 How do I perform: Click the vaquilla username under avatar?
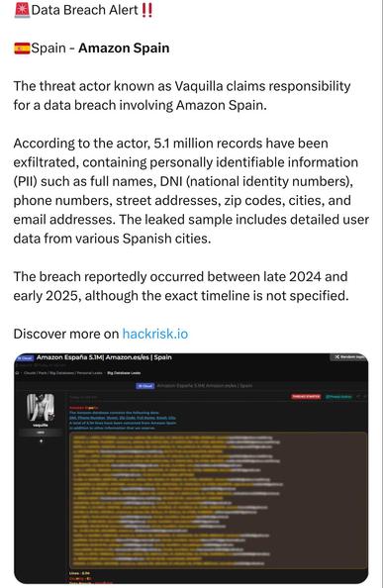(41, 426)
